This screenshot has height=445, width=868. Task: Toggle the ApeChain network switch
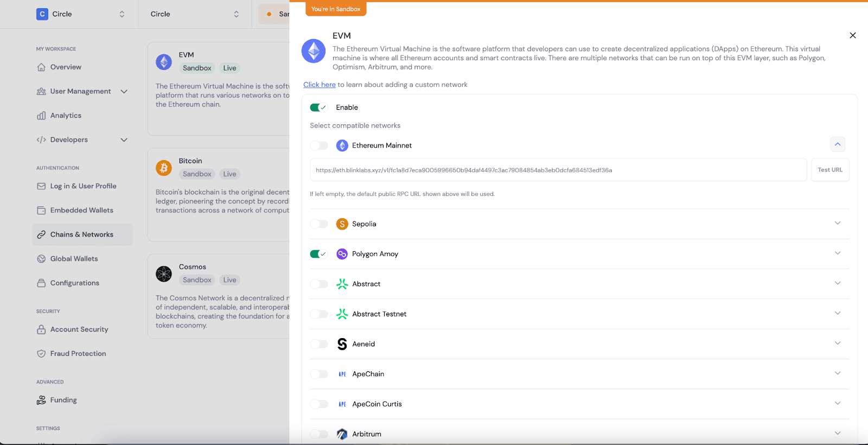[319, 374]
